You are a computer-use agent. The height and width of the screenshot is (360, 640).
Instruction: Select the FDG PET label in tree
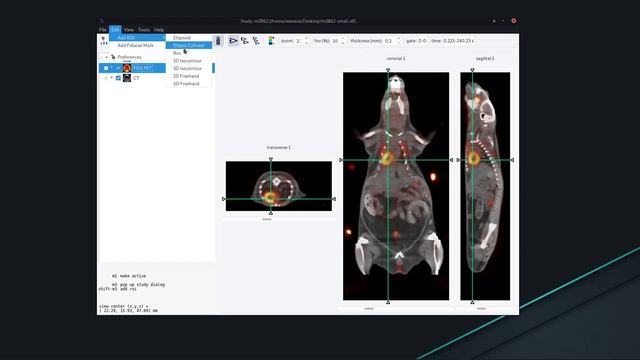pos(142,68)
